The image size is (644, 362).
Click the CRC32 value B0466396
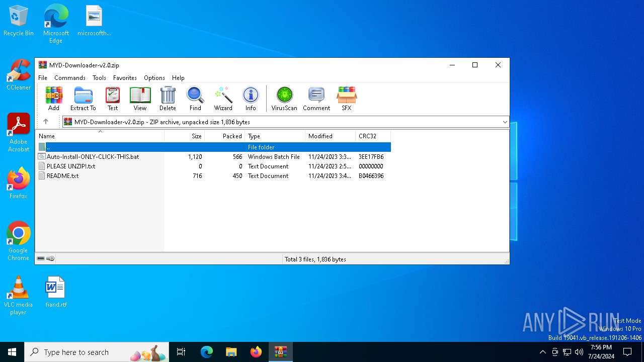point(371,175)
